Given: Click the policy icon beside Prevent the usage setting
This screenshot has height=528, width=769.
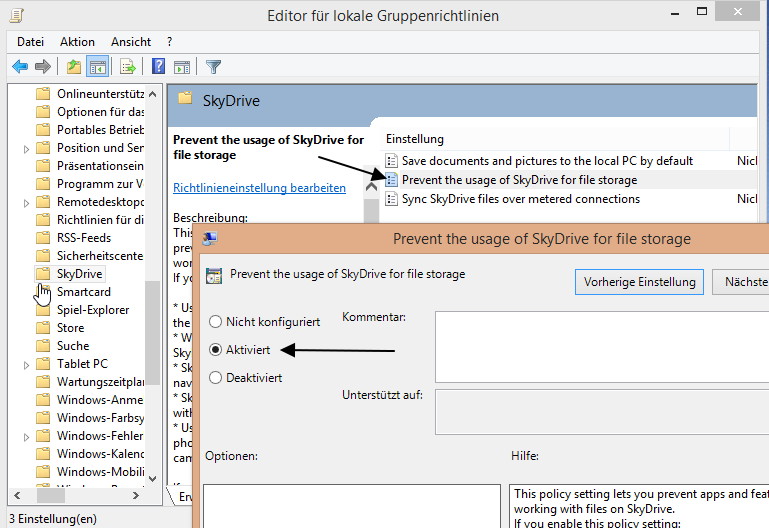Looking at the screenshot, I should tap(391, 180).
